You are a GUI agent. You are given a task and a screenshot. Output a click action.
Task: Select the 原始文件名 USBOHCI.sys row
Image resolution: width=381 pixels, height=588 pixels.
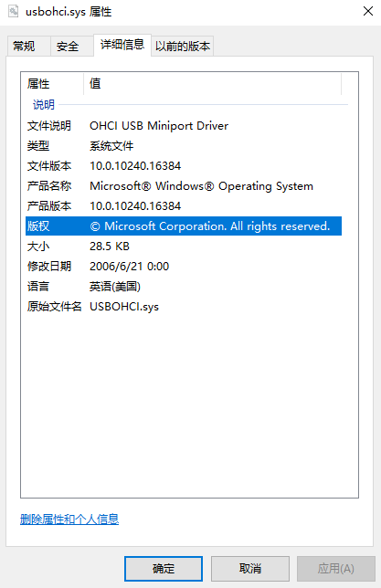[x=184, y=307]
